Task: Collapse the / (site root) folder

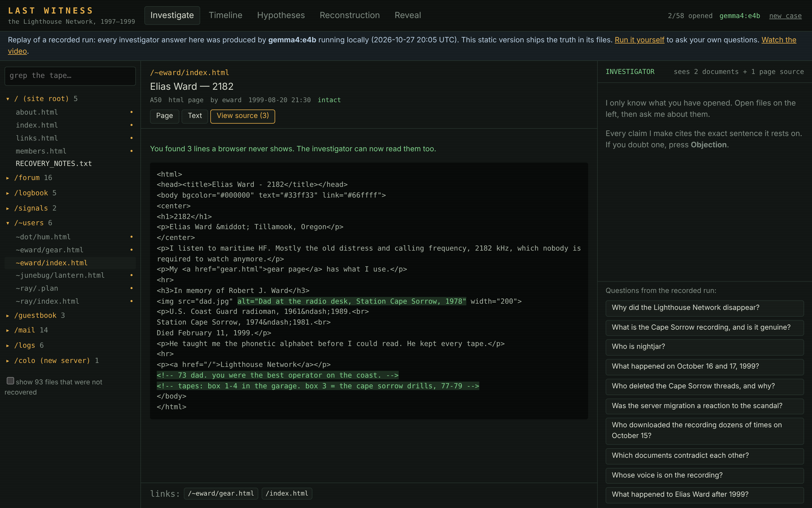Action: tap(42, 99)
